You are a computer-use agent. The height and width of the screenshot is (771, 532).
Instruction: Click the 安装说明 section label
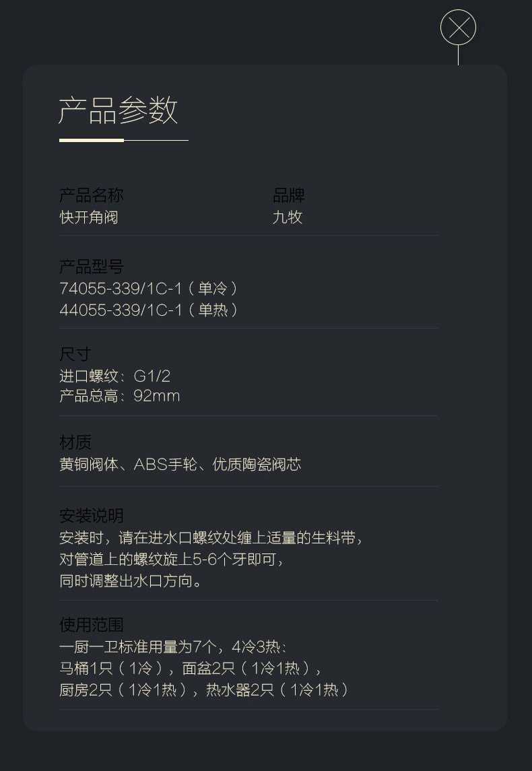click(x=92, y=516)
